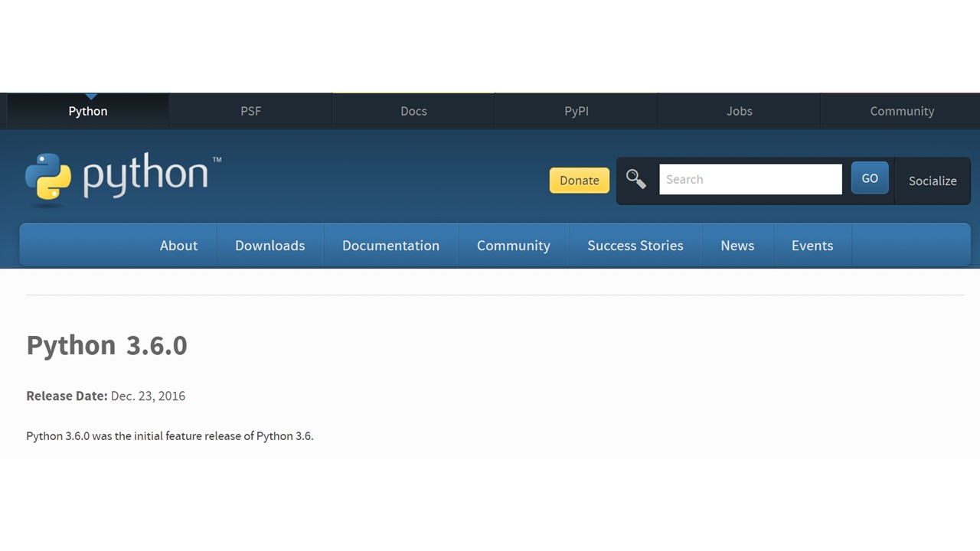Go to the PyPI top tab

(576, 111)
